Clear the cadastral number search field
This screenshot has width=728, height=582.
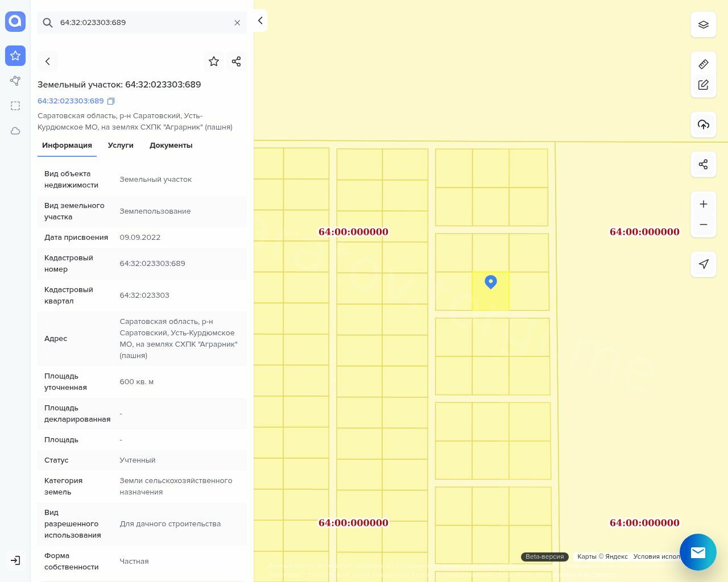tap(237, 23)
